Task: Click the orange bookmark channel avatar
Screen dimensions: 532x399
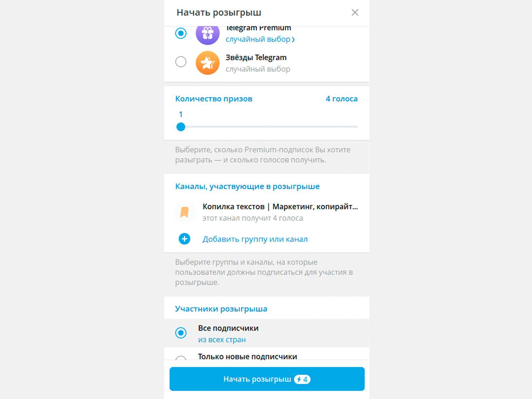Action: [x=184, y=212]
